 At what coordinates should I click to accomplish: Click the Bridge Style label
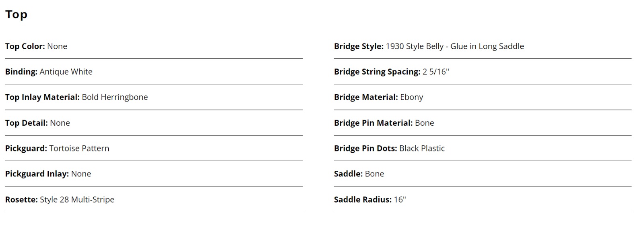click(x=359, y=46)
